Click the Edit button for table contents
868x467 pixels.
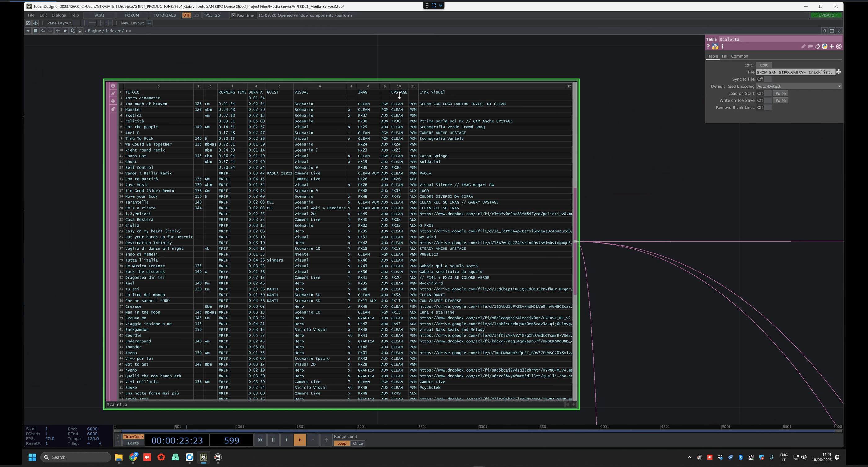click(x=764, y=65)
